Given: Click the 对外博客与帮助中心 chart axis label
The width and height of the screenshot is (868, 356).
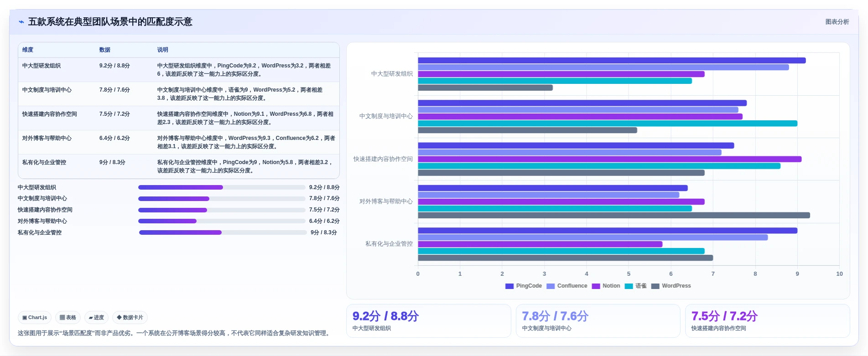Looking at the screenshot, I should (x=386, y=201).
